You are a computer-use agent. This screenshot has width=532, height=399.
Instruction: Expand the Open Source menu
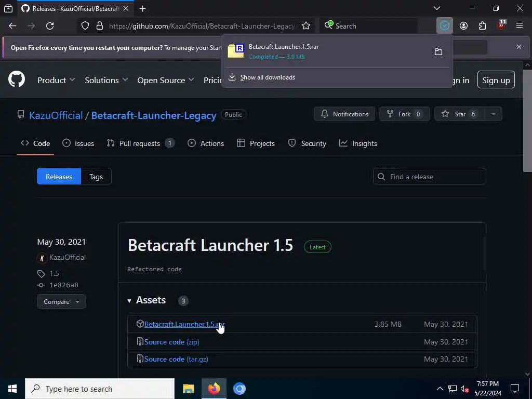tap(166, 80)
